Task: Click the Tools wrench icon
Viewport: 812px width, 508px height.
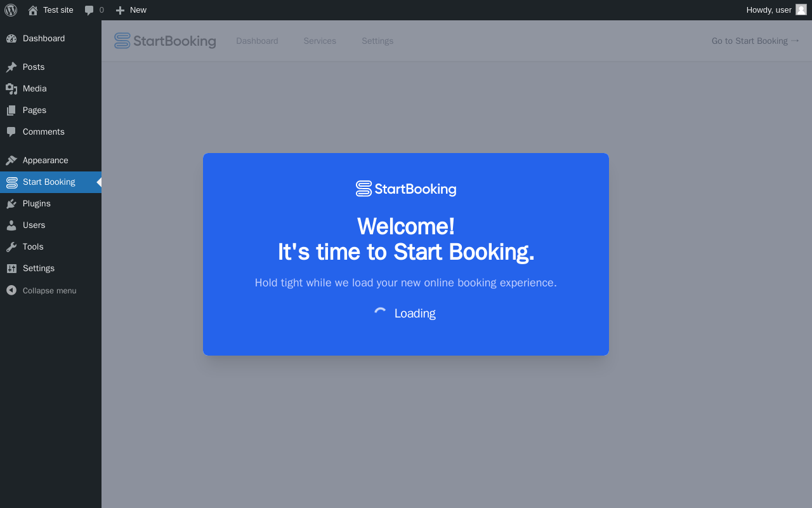Action: click(11, 247)
